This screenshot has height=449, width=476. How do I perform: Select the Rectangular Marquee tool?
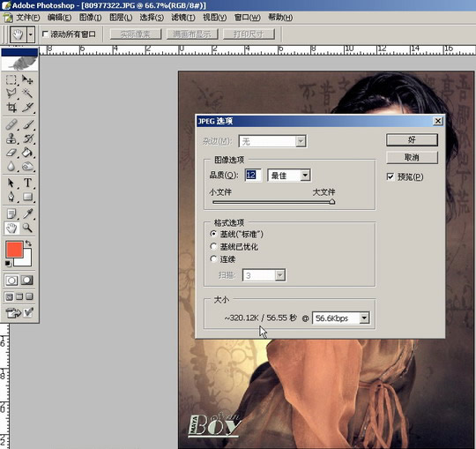[x=11, y=80]
